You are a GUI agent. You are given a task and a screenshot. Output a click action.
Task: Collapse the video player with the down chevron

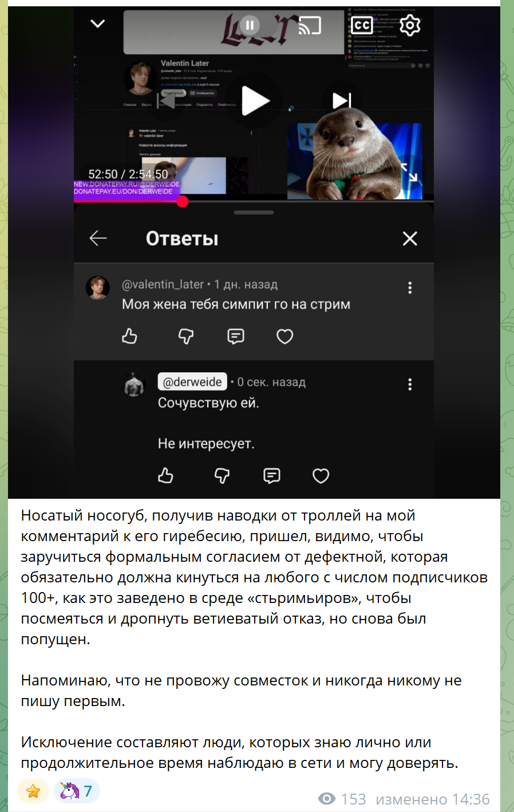coord(98,23)
